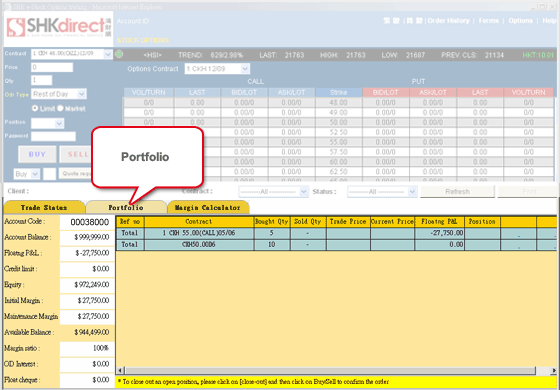This screenshot has height=390, width=560.
Task: Click the Refresh button
Action: coord(457,192)
